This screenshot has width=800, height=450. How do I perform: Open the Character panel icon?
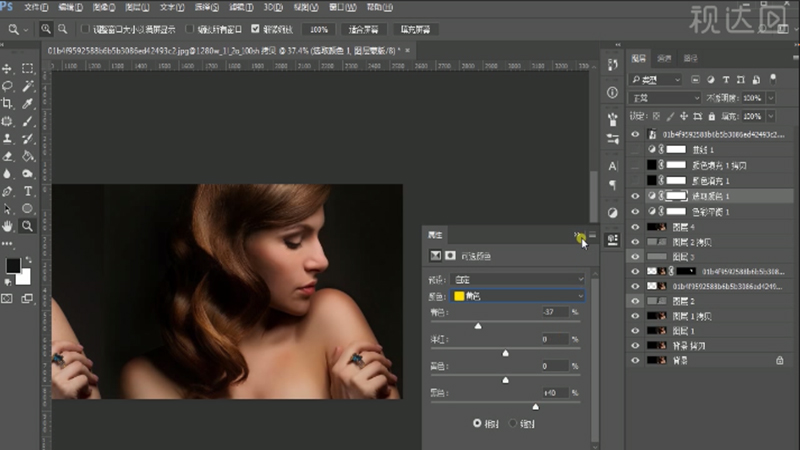point(613,166)
